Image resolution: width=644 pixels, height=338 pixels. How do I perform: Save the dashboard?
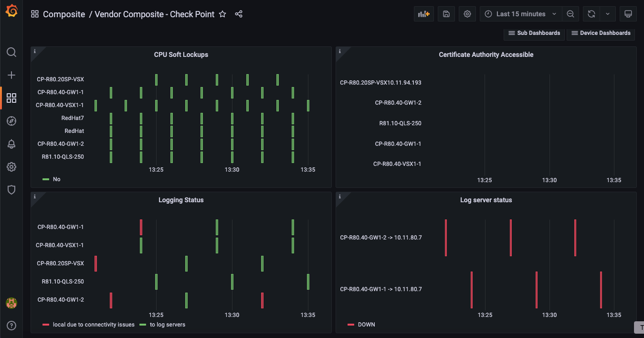446,14
